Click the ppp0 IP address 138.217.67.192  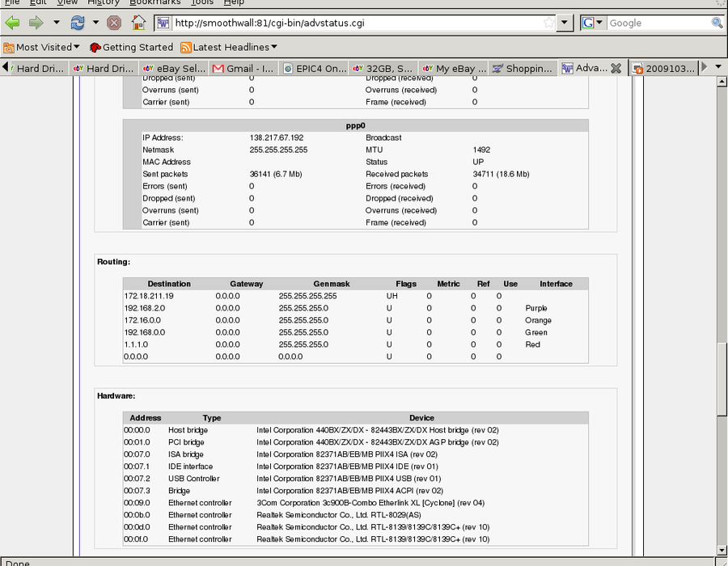(x=277, y=137)
